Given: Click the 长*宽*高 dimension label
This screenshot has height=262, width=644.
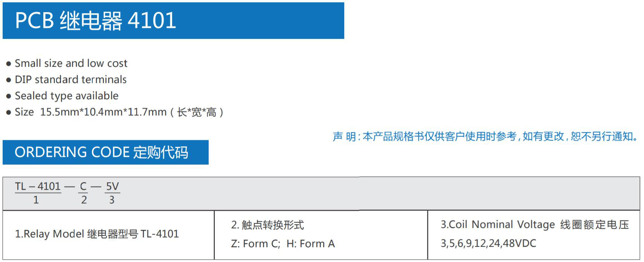Looking at the screenshot, I should [x=197, y=112].
